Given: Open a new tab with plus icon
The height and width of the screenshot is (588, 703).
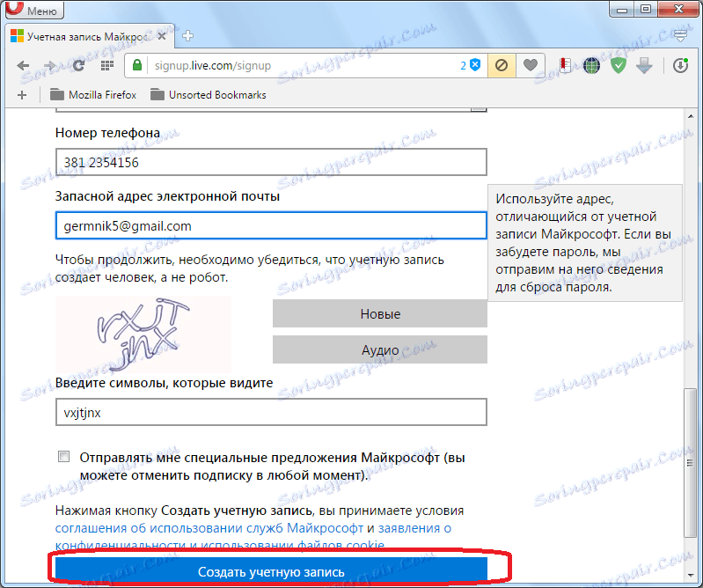Looking at the screenshot, I should [188, 36].
